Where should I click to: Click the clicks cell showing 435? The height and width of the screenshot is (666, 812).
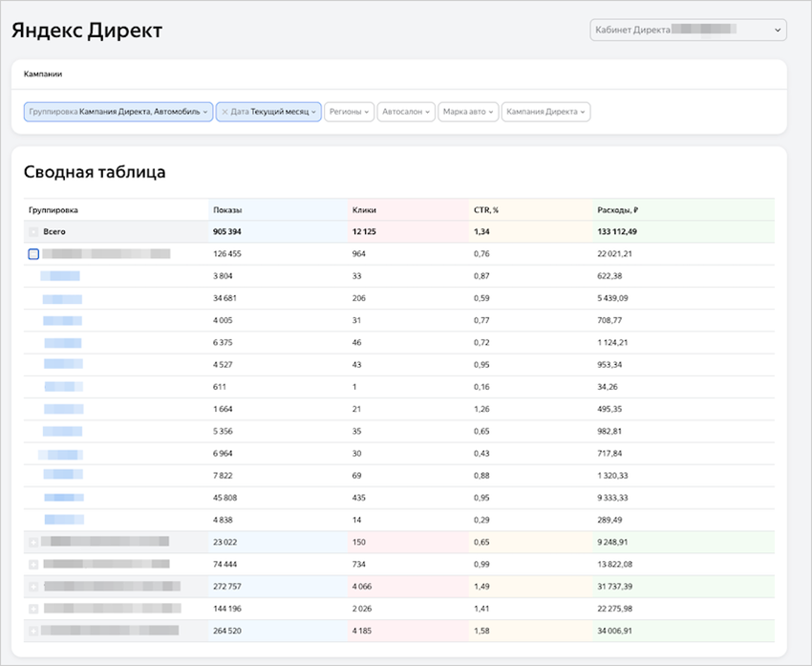(359, 498)
